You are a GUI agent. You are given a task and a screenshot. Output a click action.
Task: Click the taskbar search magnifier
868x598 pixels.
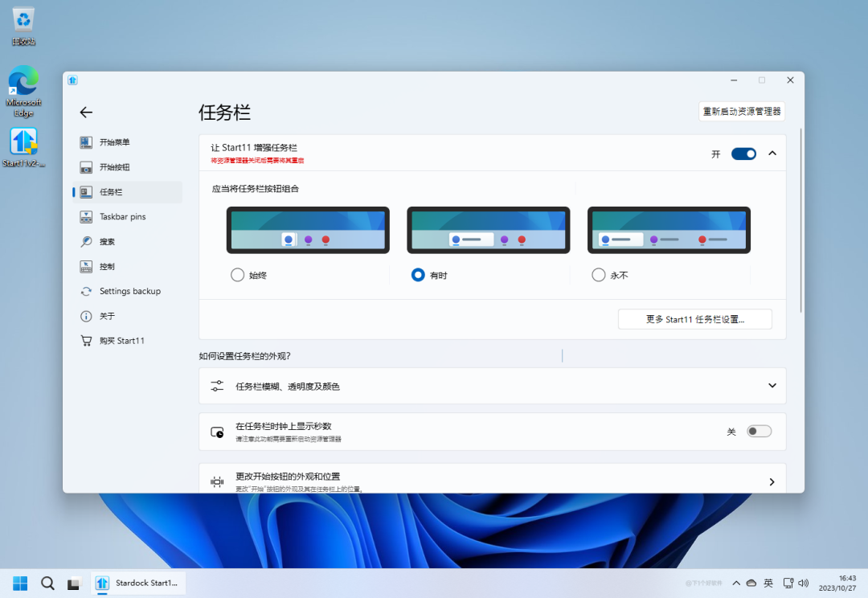47,583
